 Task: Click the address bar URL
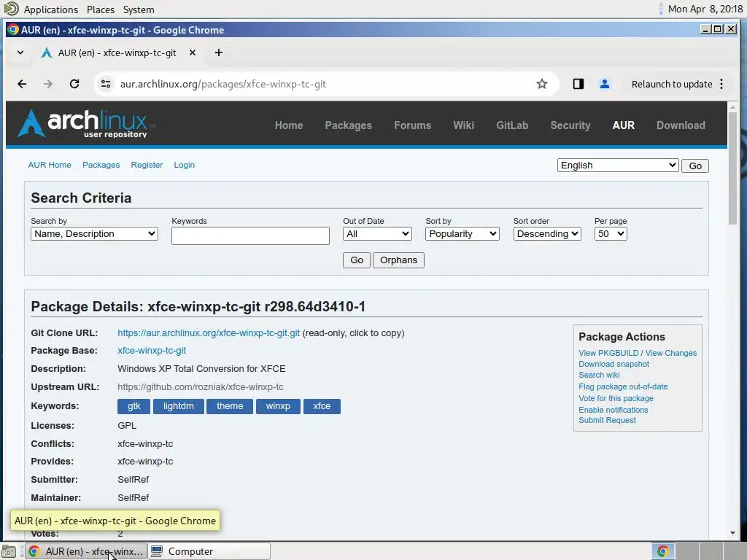pyautogui.click(x=223, y=85)
